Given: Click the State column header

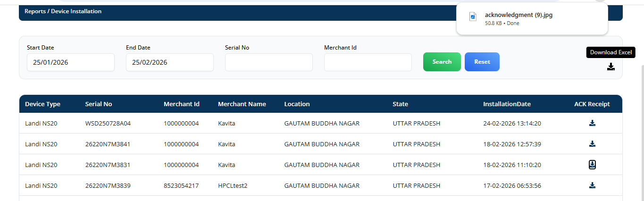Looking at the screenshot, I should pyautogui.click(x=400, y=104).
